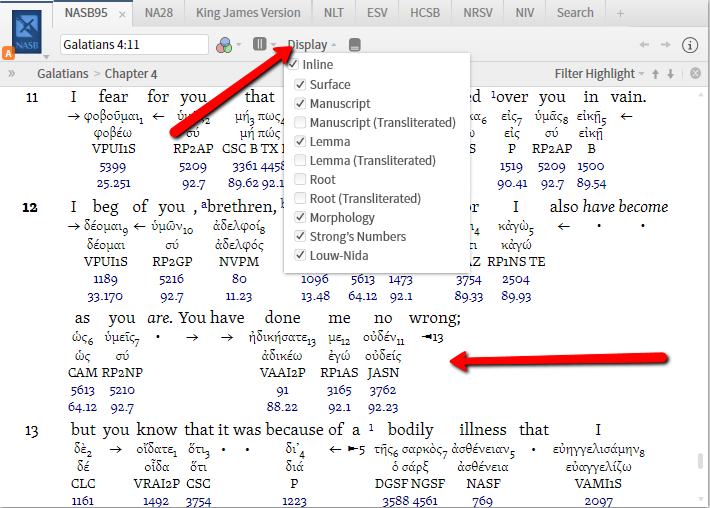Click Strong's number 5399 link
This screenshot has width=710, height=508.
click(x=113, y=167)
